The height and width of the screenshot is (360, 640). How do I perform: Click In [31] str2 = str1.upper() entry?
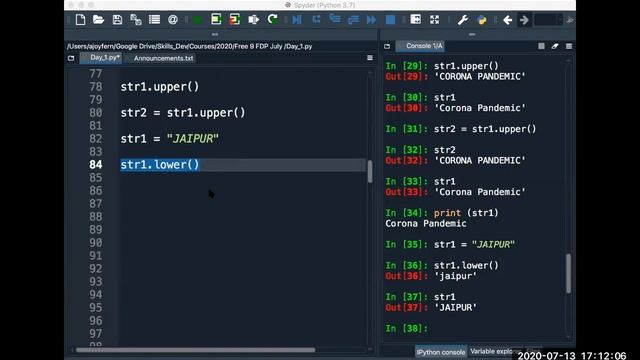click(461, 129)
